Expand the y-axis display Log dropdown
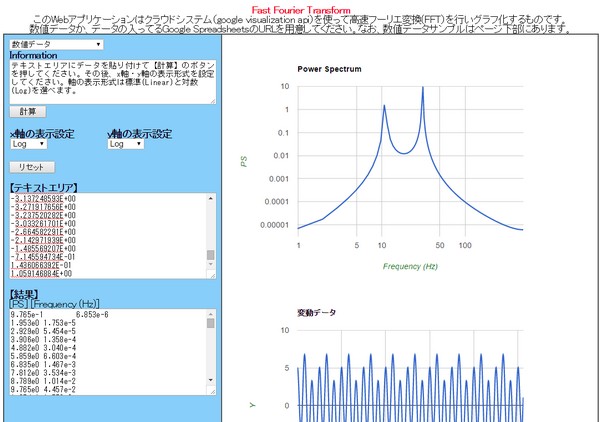 click(x=126, y=144)
